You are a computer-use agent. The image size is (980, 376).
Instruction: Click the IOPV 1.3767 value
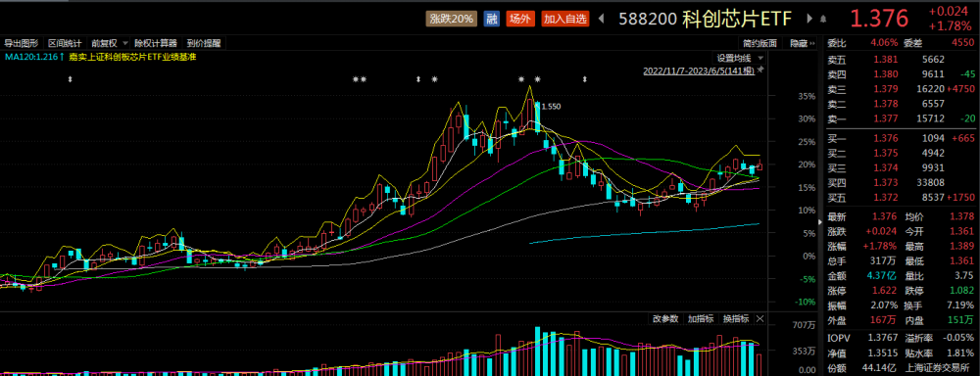pos(884,338)
